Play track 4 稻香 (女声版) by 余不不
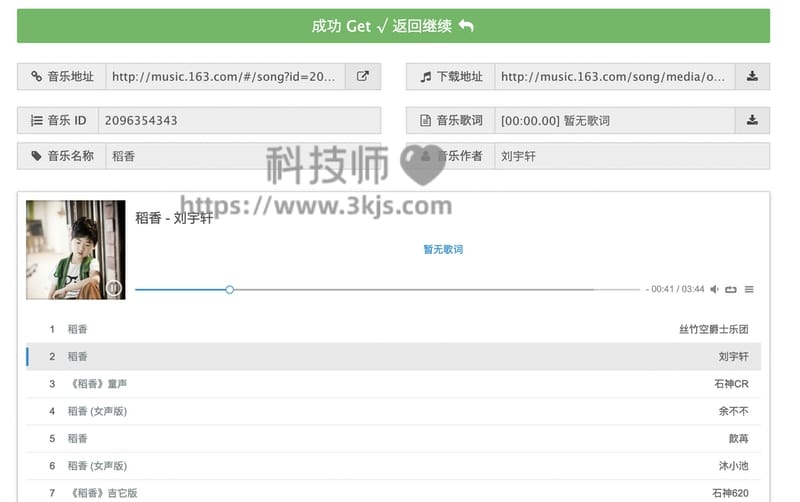The image size is (800, 502). click(393, 411)
